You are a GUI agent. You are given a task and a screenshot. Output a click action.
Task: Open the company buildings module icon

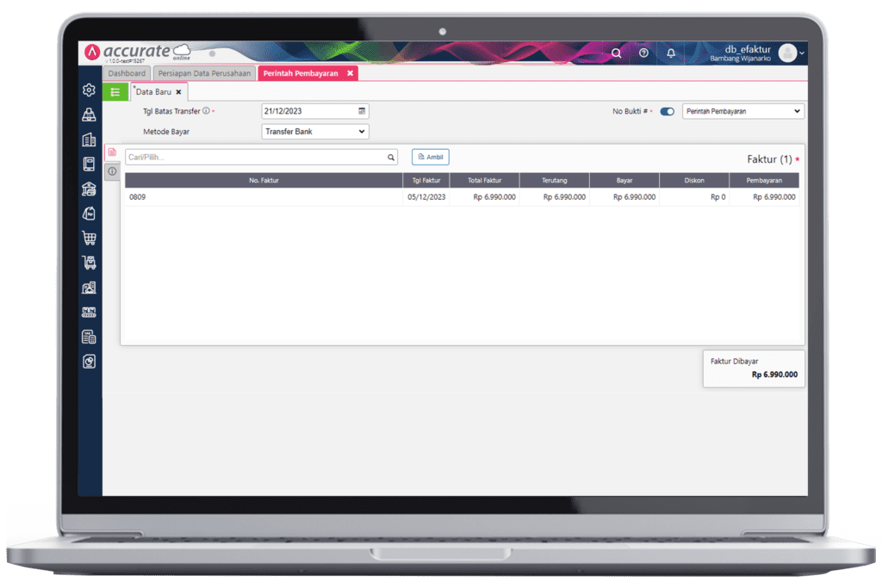tap(89, 139)
